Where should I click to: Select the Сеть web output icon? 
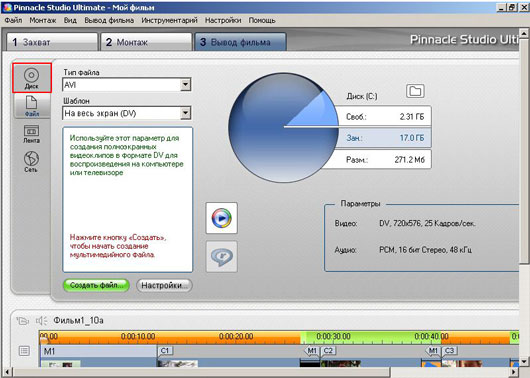[31, 162]
